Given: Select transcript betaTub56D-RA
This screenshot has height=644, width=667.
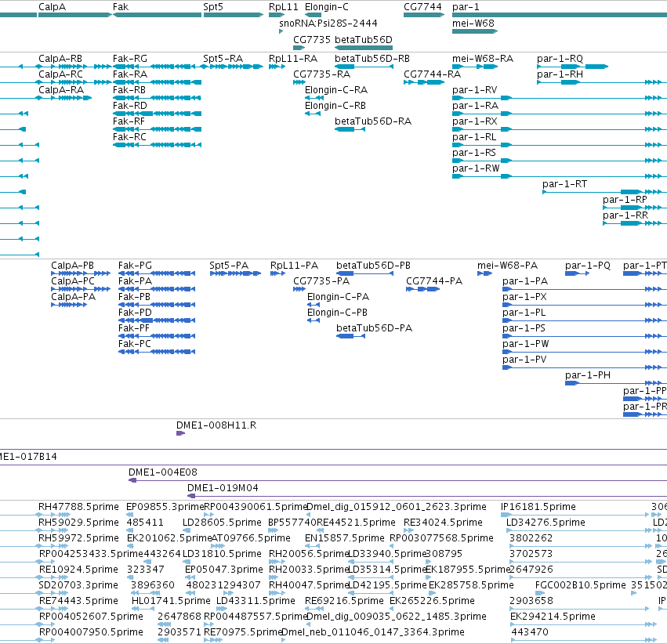Looking at the screenshot, I should [350, 129].
